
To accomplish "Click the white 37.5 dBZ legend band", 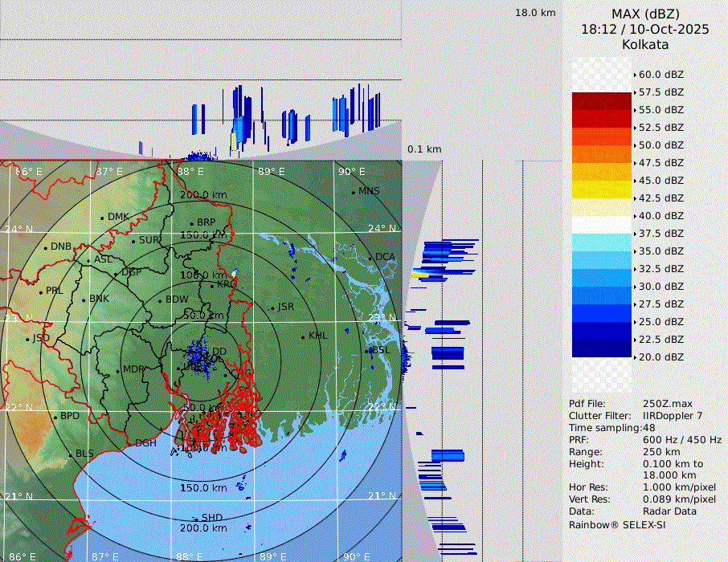I will pos(601,225).
